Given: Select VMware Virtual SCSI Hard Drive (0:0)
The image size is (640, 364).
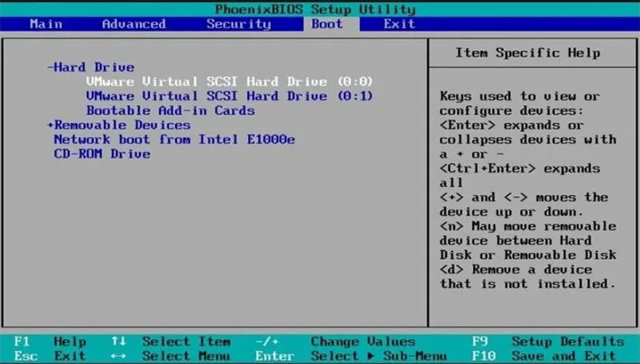Looking at the screenshot, I should [230, 82].
